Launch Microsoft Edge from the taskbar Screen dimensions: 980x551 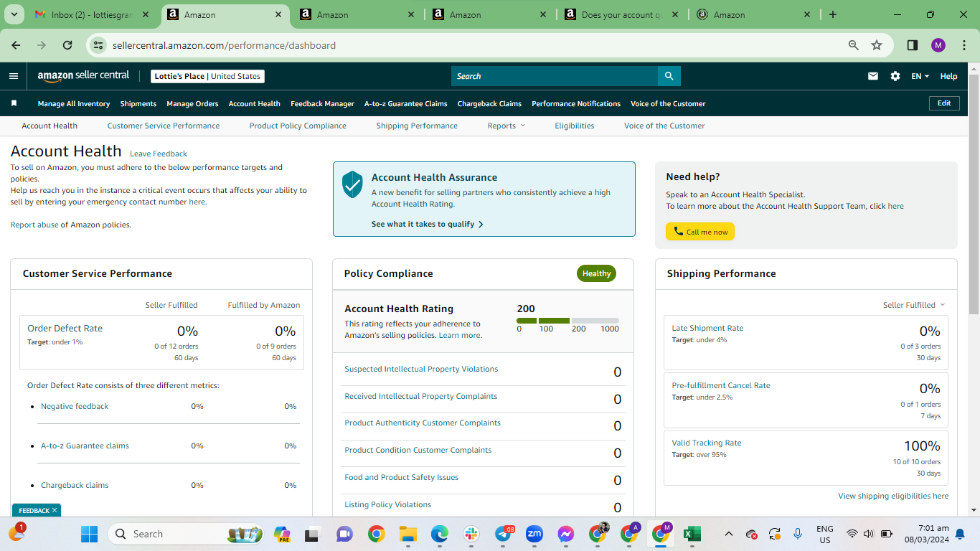439,534
